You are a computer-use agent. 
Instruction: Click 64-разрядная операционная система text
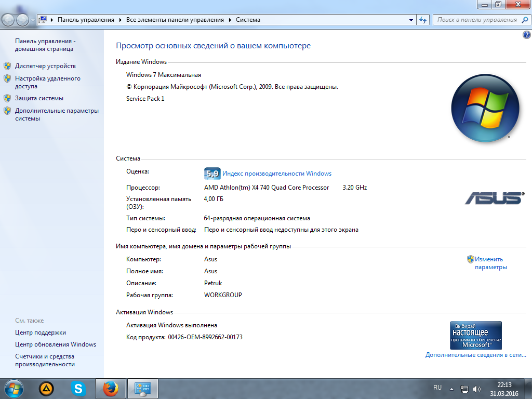257,218
